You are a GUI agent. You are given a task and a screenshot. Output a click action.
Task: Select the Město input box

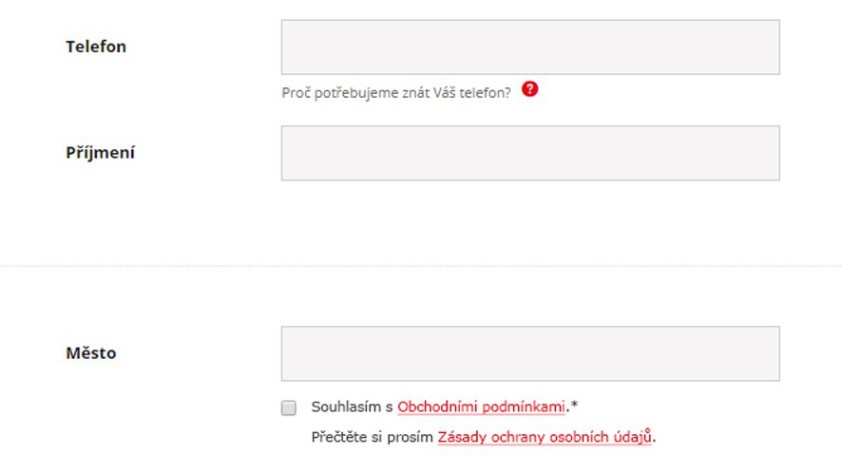click(x=530, y=354)
